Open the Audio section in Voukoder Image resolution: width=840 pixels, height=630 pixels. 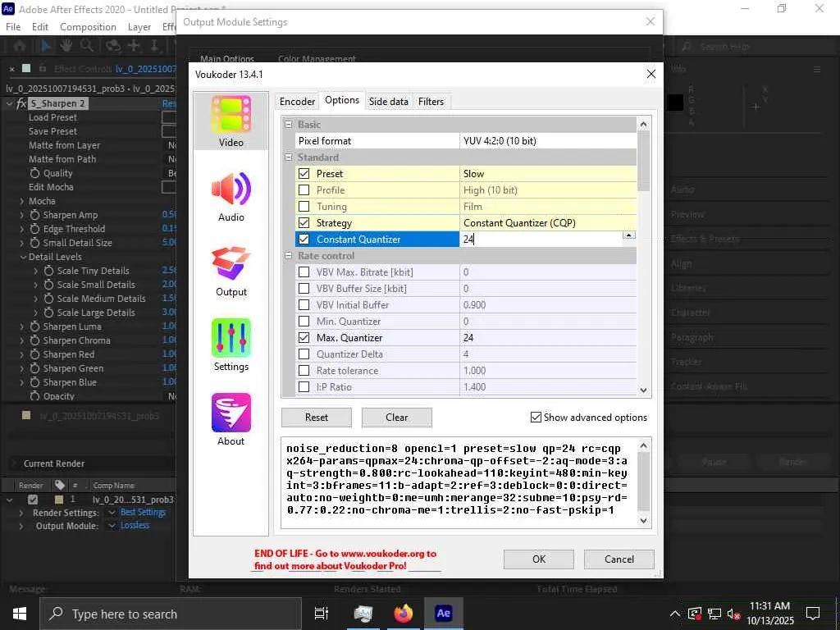click(x=231, y=197)
